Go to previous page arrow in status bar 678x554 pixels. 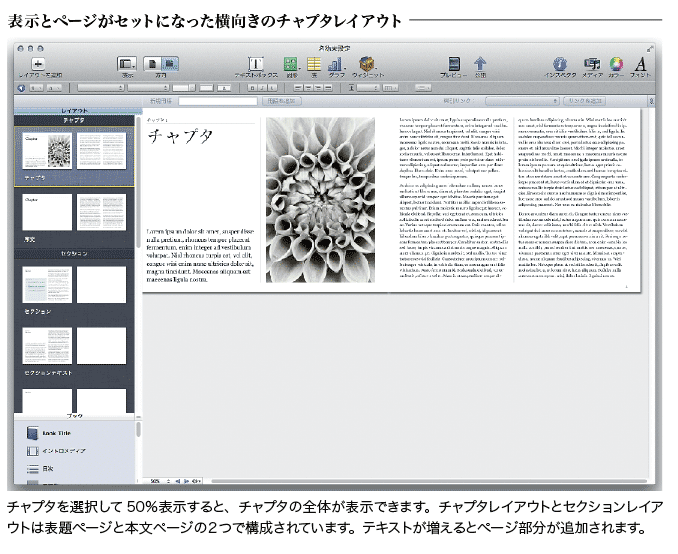pos(178,481)
